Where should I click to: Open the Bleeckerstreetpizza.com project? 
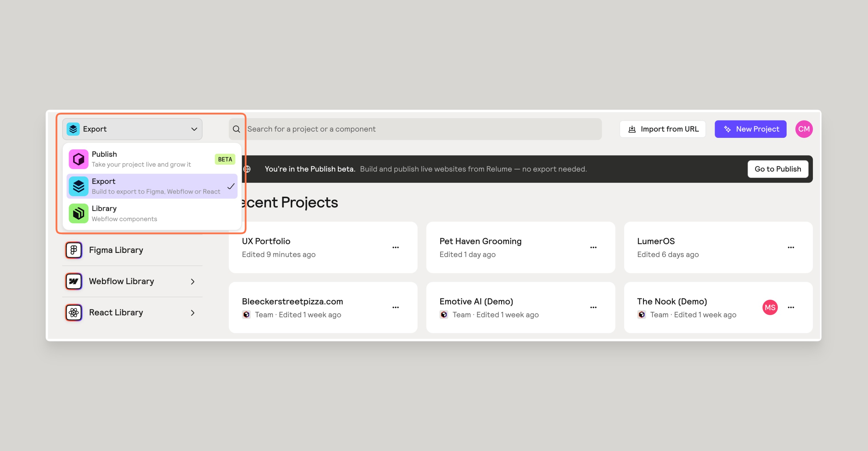323,307
